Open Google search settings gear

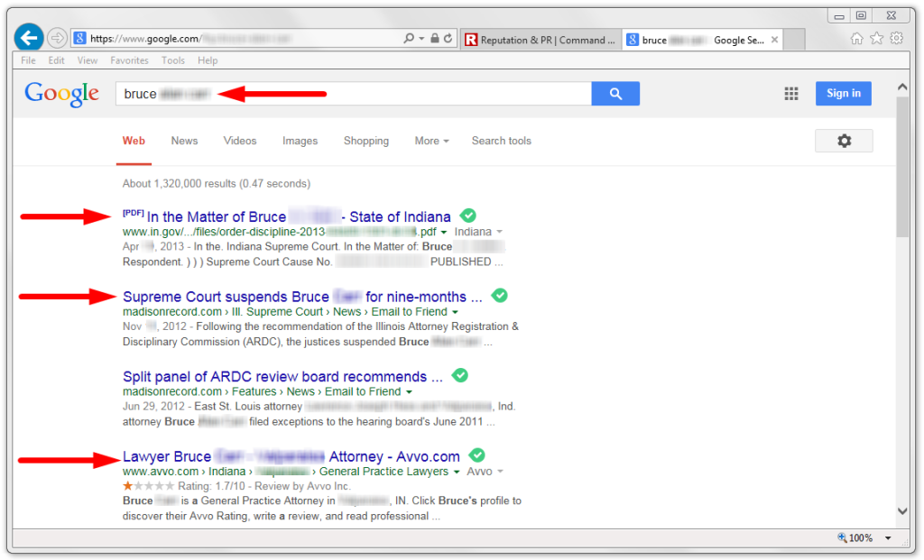(844, 141)
